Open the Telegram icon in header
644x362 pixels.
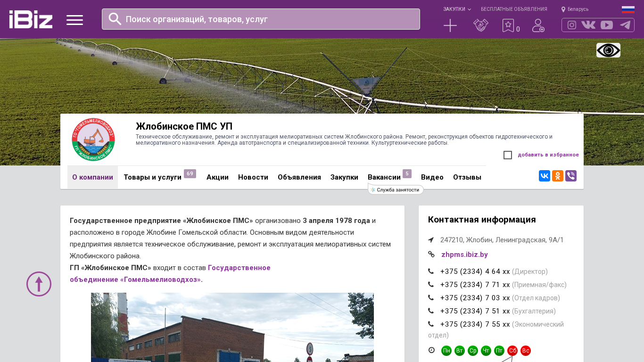coord(625,25)
